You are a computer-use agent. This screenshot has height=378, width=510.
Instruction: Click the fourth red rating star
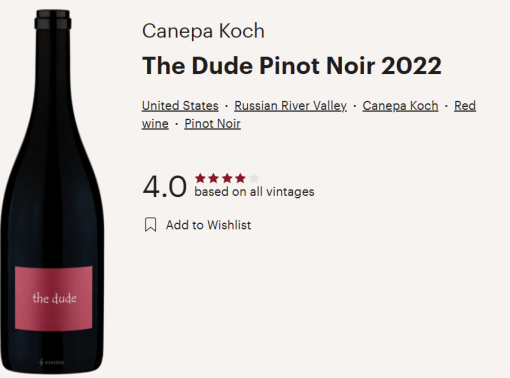point(240,178)
